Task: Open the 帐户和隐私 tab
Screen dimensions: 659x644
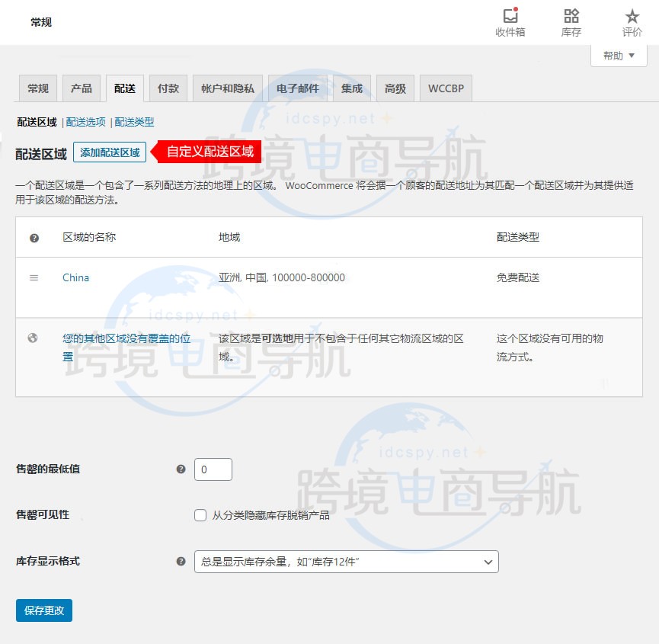Action: 228,88
